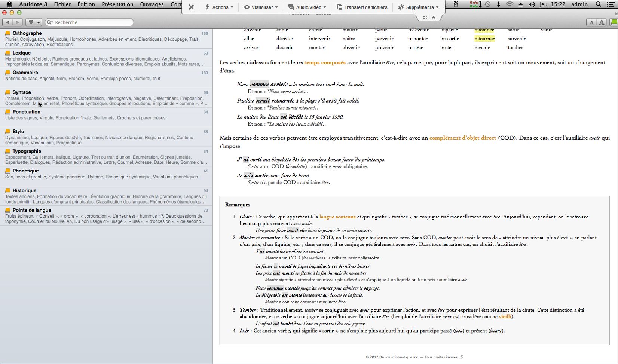Click the orange book icon beside Style
The image size is (618, 364).
click(8, 131)
